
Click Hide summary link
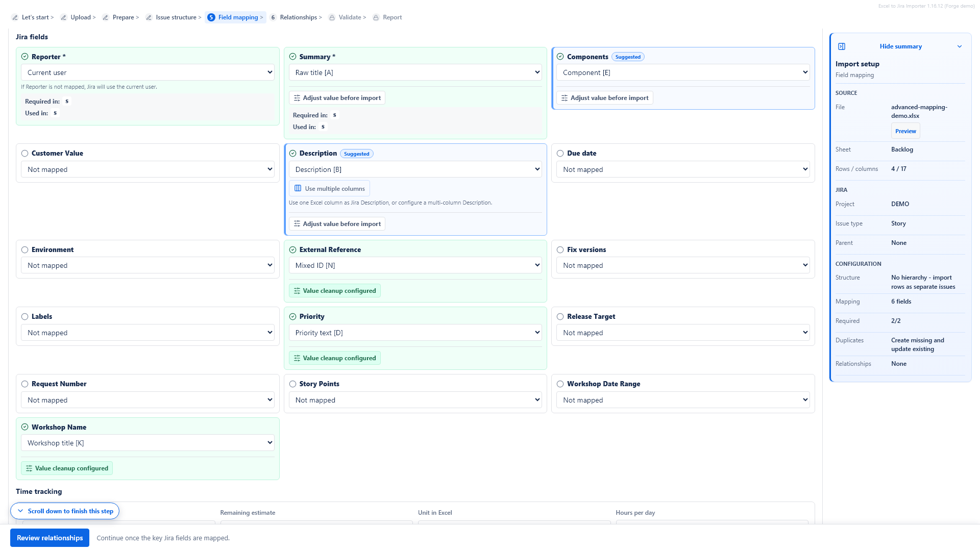pyautogui.click(x=900, y=46)
